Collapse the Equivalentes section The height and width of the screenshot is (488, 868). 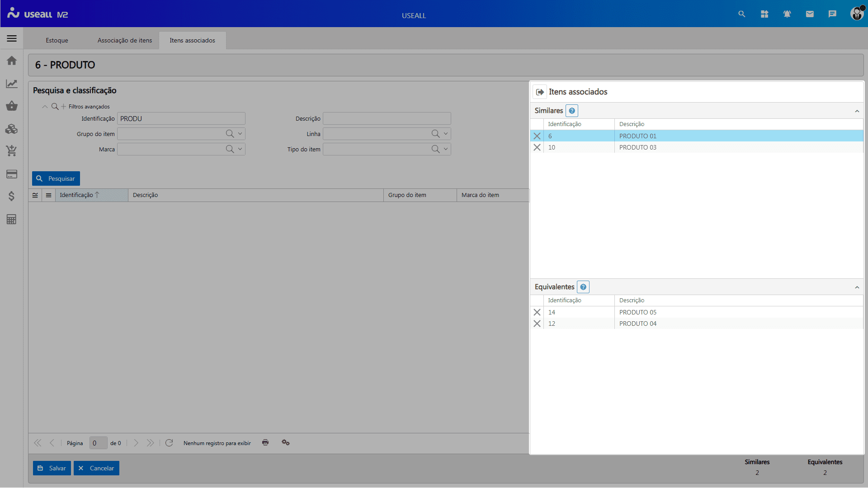pyautogui.click(x=857, y=287)
